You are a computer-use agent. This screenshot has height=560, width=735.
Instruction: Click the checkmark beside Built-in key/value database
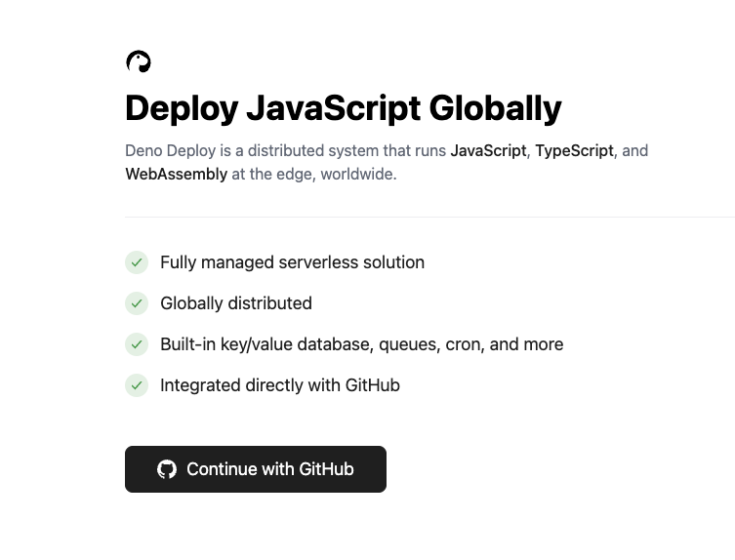pyautogui.click(x=137, y=344)
